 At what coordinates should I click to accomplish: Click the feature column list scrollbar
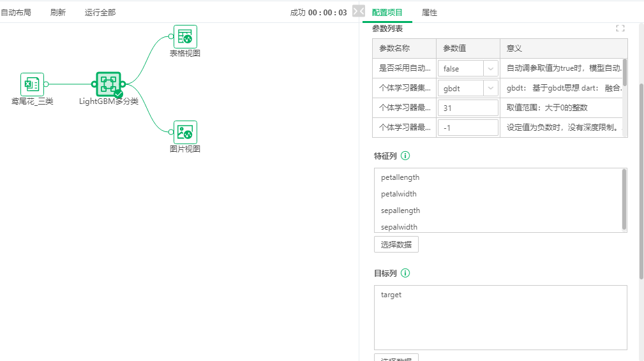624,200
